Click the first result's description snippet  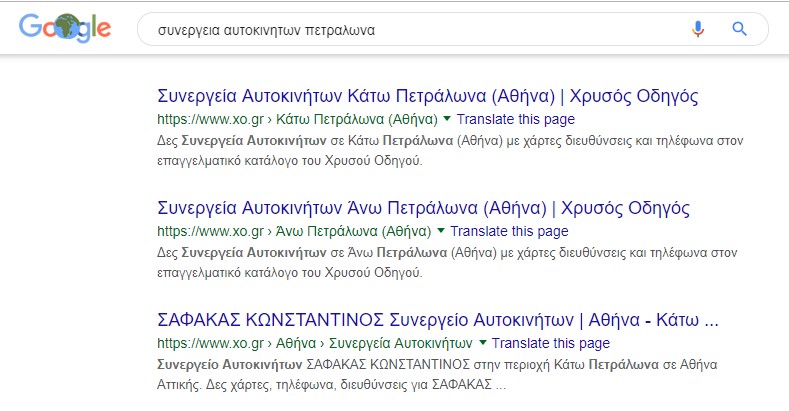point(450,150)
